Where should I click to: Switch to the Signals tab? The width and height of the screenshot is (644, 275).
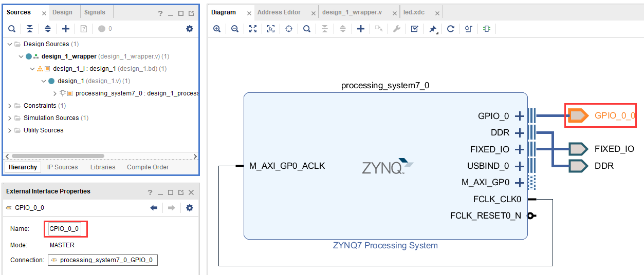pos(95,12)
